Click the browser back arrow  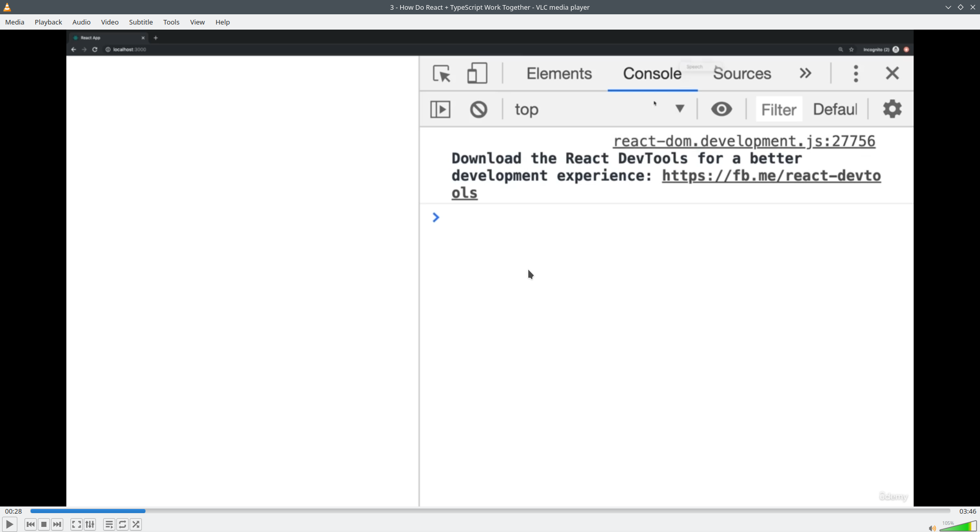(73, 50)
